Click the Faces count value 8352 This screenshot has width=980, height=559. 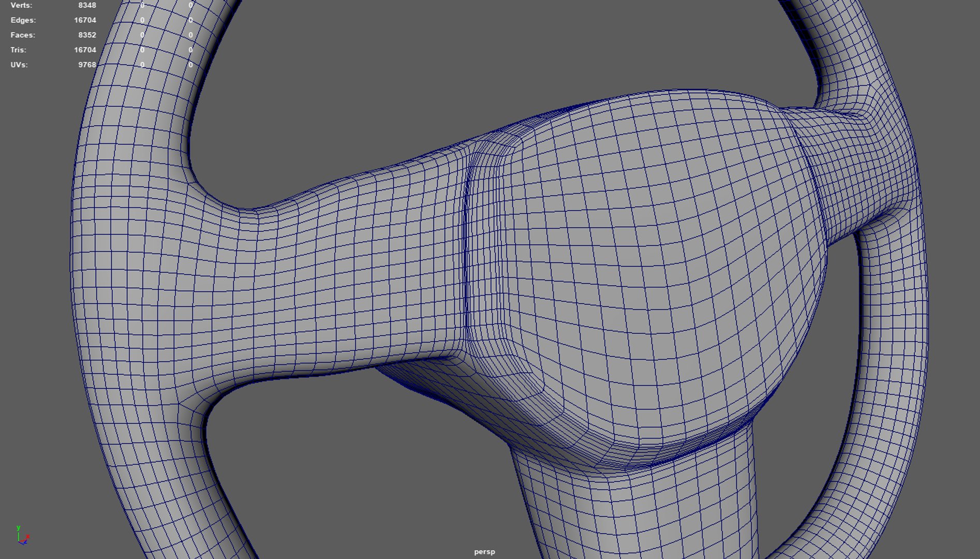pyautogui.click(x=87, y=35)
